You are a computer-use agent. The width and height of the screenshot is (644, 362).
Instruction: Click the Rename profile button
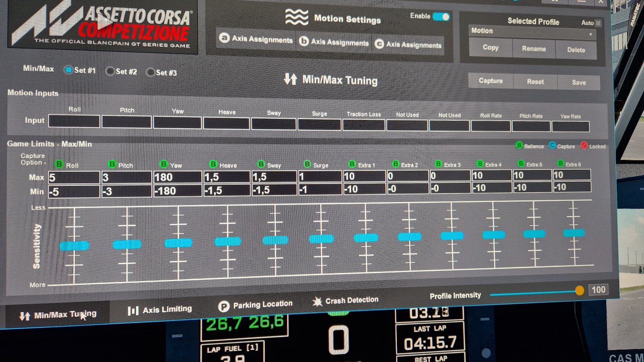[x=534, y=49]
